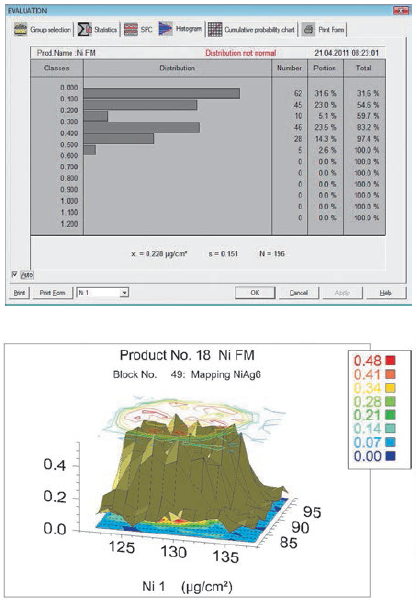Click the N = 196 value

pyautogui.click(x=272, y=254)
